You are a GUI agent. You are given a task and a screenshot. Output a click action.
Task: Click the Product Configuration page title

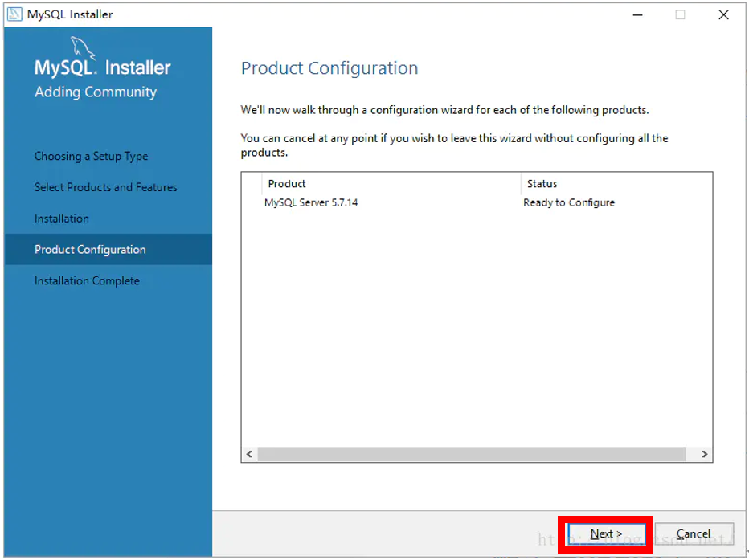click(329, 68)
